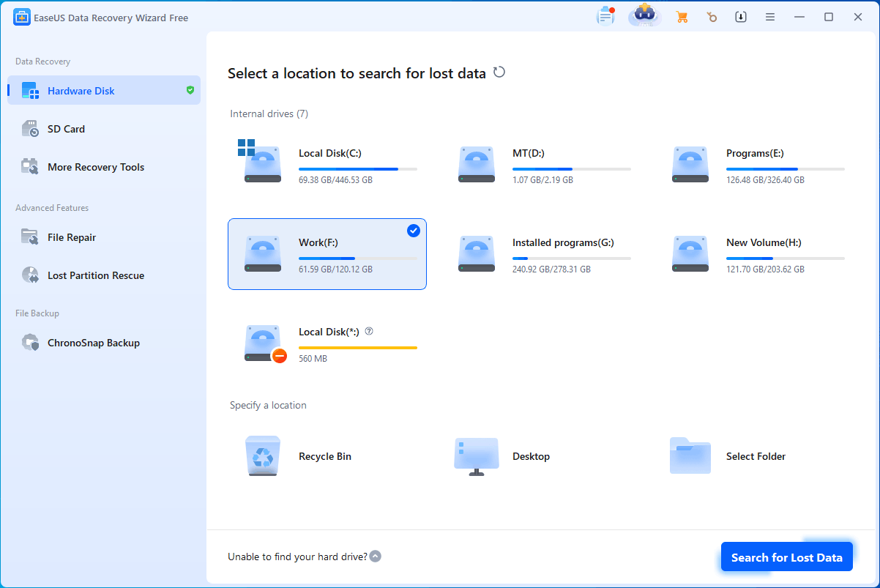Screen dimensions: 880x588
Task: Click the MT(D:) name label
Action: [529, 153]
